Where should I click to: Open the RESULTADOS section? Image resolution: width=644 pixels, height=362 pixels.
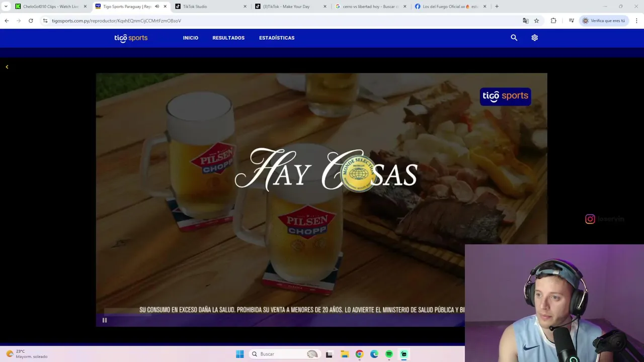[x=228, y=38]
